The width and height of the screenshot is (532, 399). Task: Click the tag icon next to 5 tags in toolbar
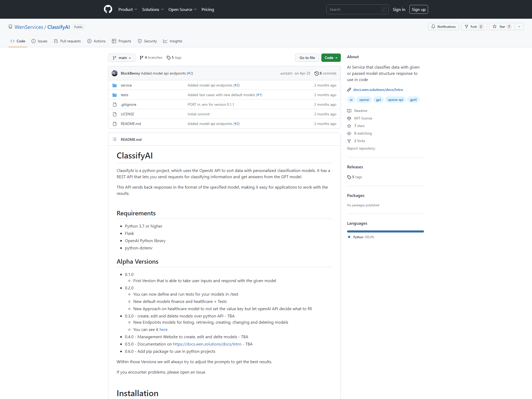pyautogui.click(x=169, y=58)
